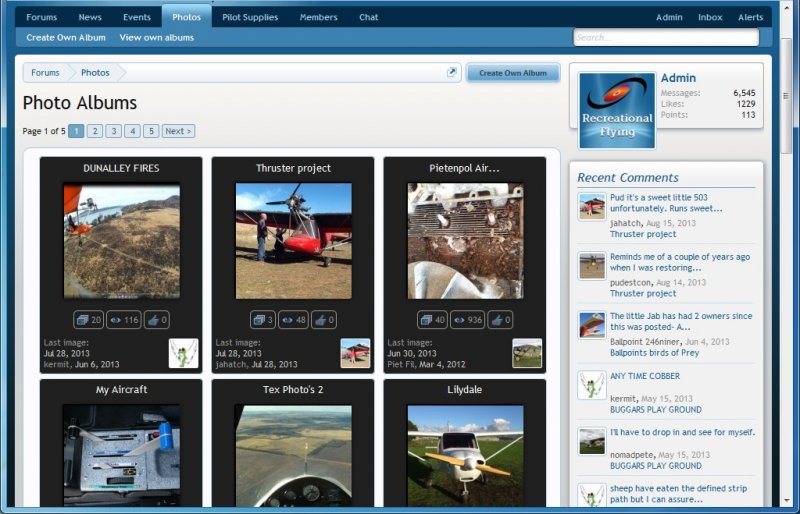Open the Inbox link
Viewport: 800px width, 514px height.
[710, 17]
